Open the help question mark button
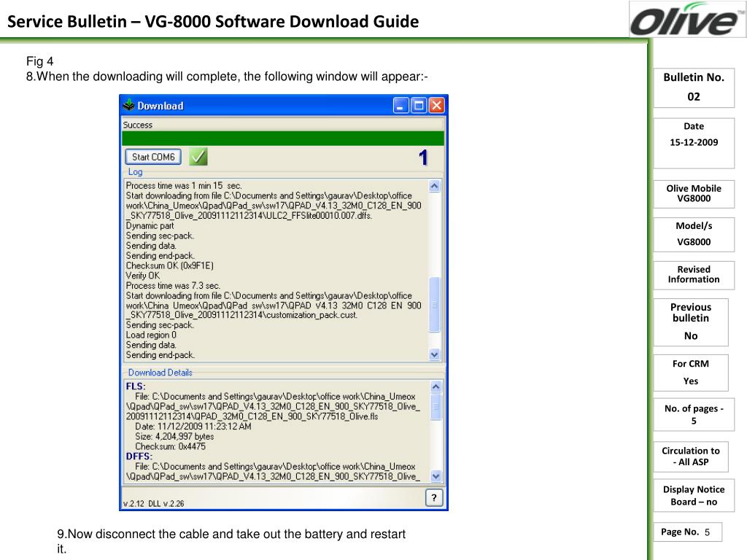 pyautogui.click(x=434, y=498)
